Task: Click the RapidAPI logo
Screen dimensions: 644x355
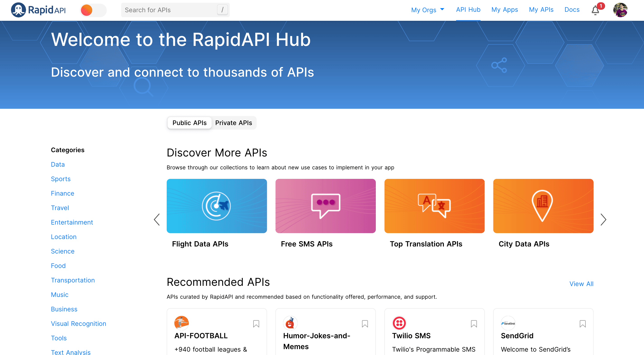Action: point(38,10)
